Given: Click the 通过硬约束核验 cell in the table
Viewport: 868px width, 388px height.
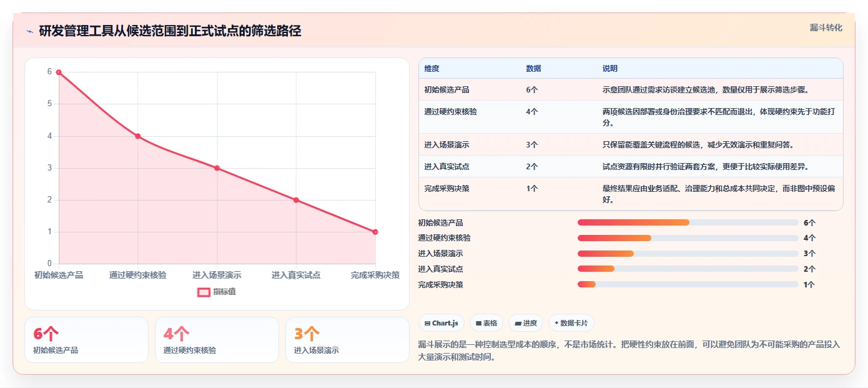Looking at the screenshot, I should 451,112.
